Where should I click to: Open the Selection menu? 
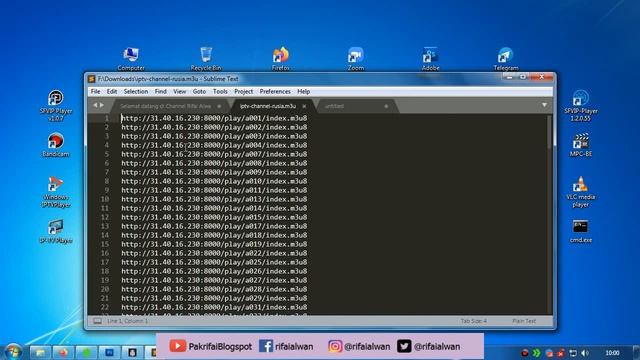(x=136, y=91)
